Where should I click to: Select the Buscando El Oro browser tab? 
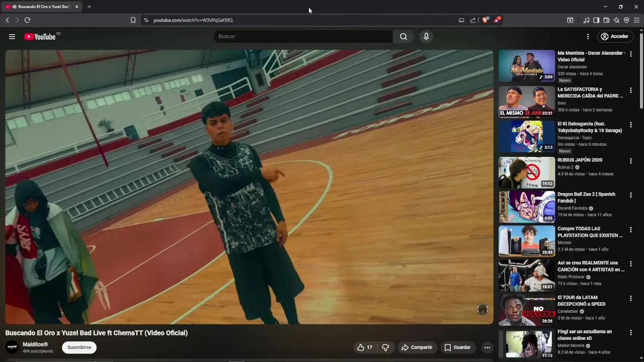click(42, 7)
